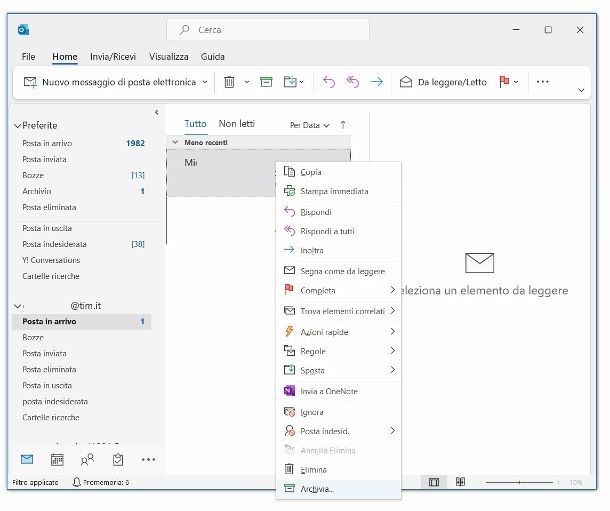Click the Archive icon in the toolbar
The height and width of the screenshot is (511, 610).
[266, 82]
